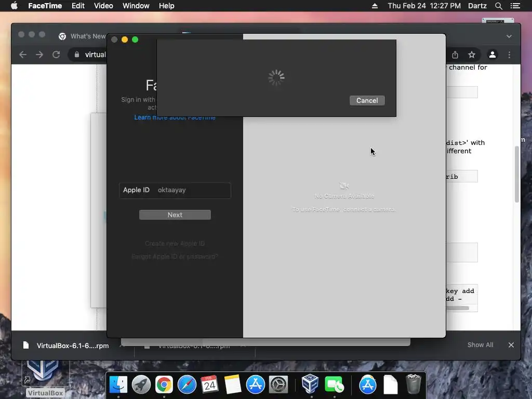Focus the Apple ID input field

tap(175, 190)
